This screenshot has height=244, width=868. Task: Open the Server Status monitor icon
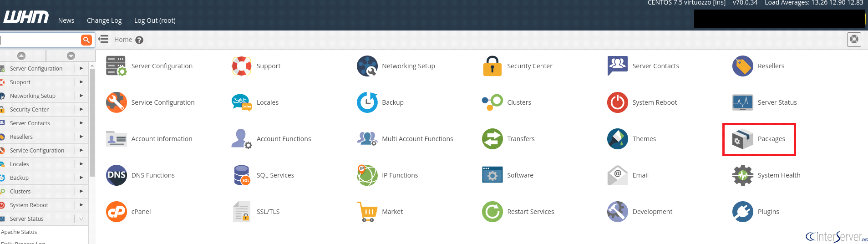(743, 102)
